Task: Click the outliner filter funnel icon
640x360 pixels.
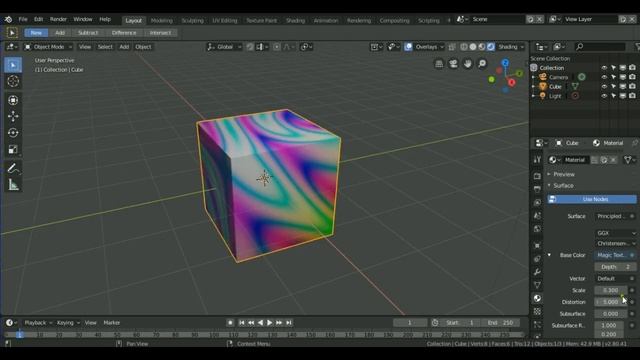Action: tap(637, 47)
